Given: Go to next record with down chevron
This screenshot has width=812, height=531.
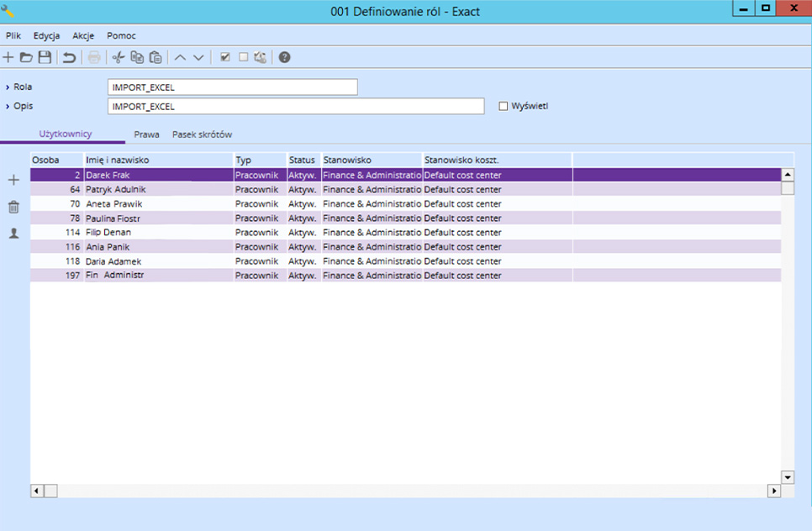Looking at the screenshot, I should [x=198, y=57].
